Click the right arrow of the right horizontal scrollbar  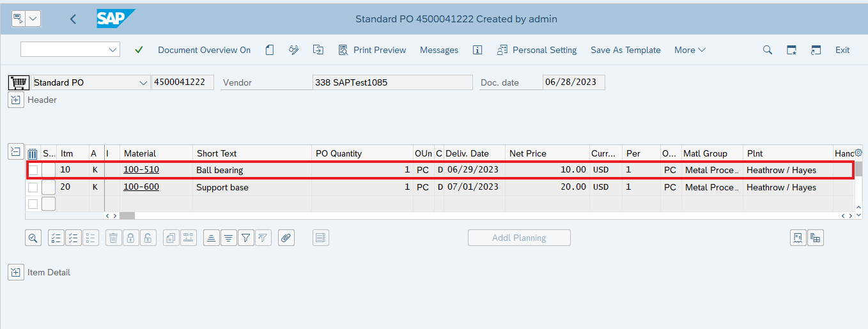850,216
